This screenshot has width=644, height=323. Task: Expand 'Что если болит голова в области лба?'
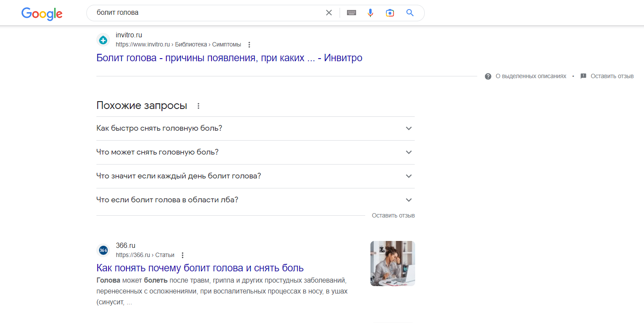tap(255, 200)
